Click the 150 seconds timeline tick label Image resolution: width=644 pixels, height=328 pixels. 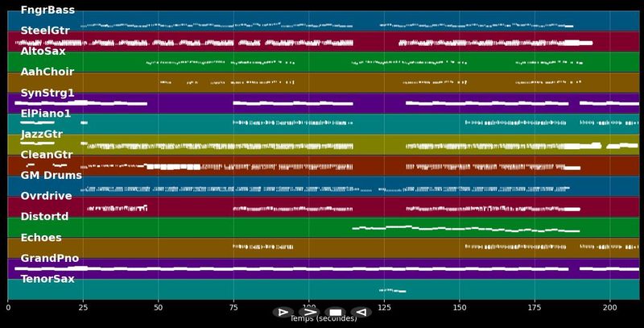(459, 307)
